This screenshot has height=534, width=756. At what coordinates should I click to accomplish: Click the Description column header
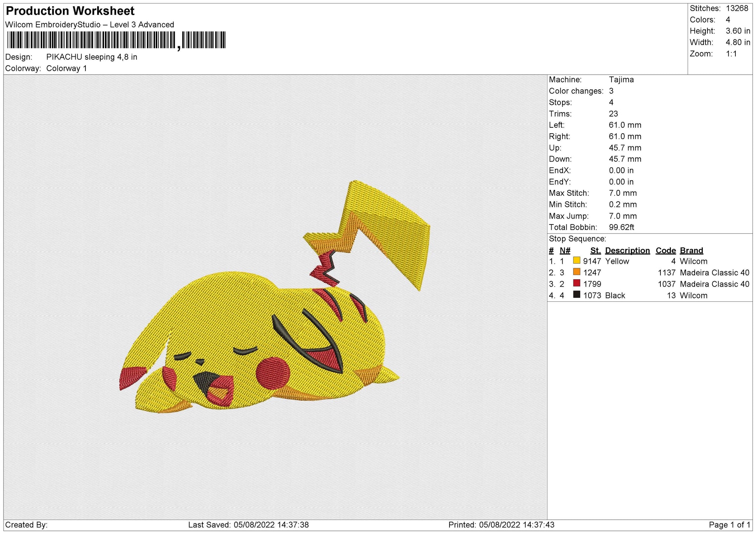tap(628, 250)
